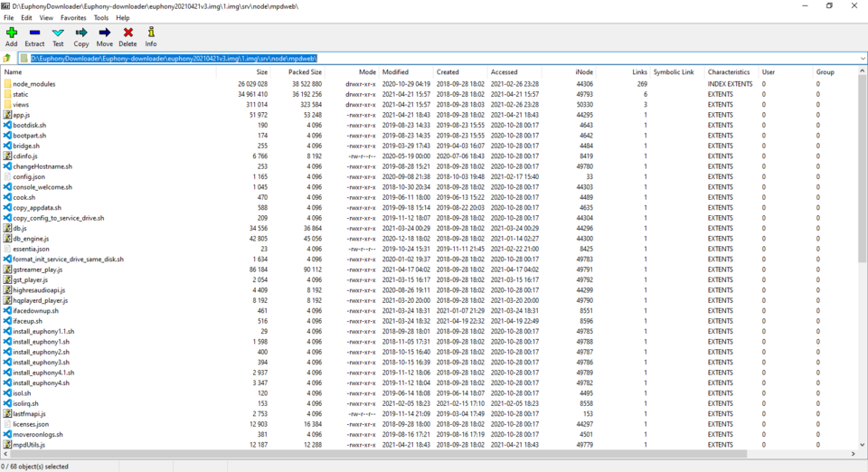Viewport: 868px width, 472px height.
Task: Click the isol.sh file icon
Action: click(x=7, y=392)
